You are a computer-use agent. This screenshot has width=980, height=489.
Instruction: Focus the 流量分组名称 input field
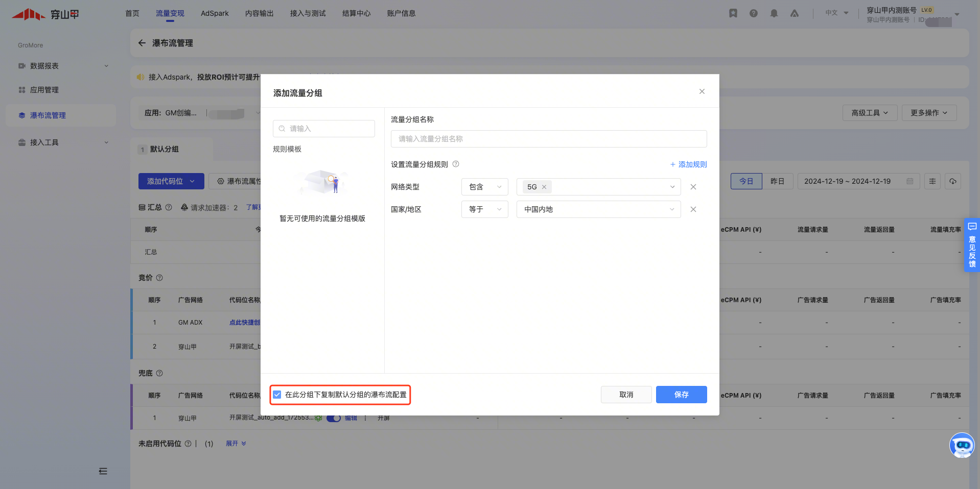click(x=548, y=139)
